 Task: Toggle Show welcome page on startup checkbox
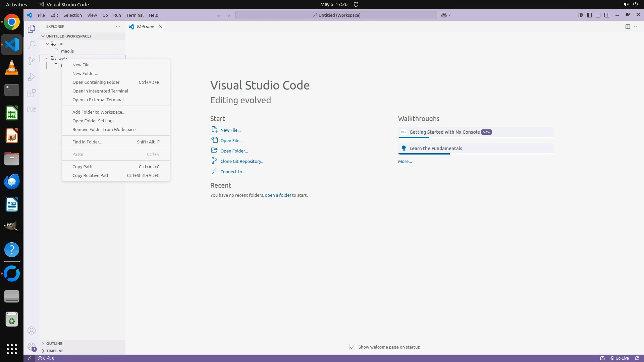(352, 347)
